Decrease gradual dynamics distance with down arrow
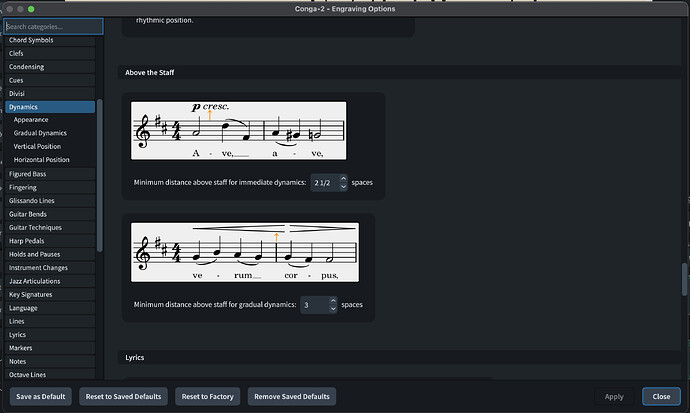Image resolution: width=690 pixels, height=413 pixels. pyautogui.click(x=333, y=309)
